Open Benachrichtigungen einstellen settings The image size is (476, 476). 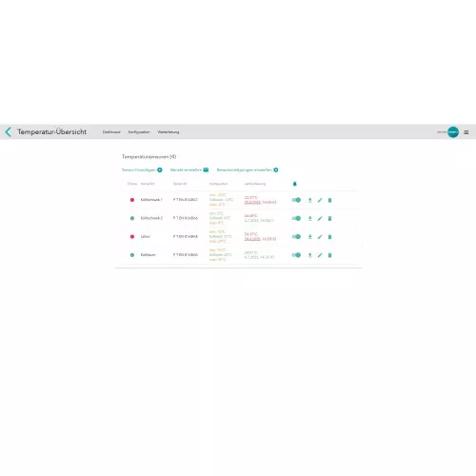tap(248, 170)
